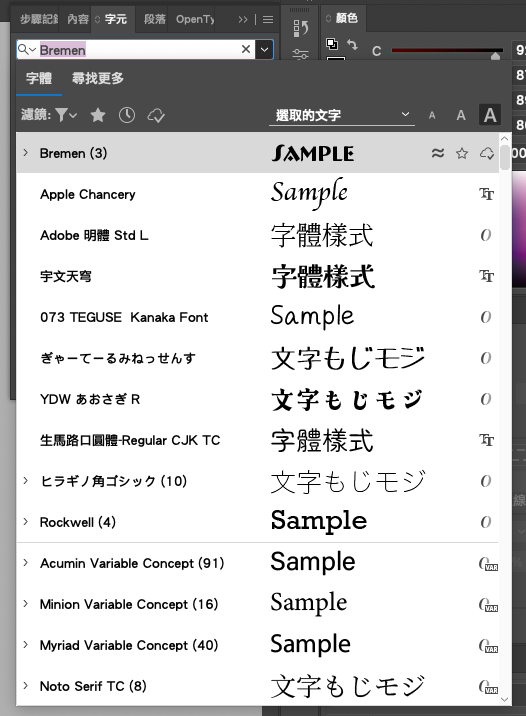Click scrollbar down arrow in font list
This screenshot has height=716, width=526.
click(505, 699)
